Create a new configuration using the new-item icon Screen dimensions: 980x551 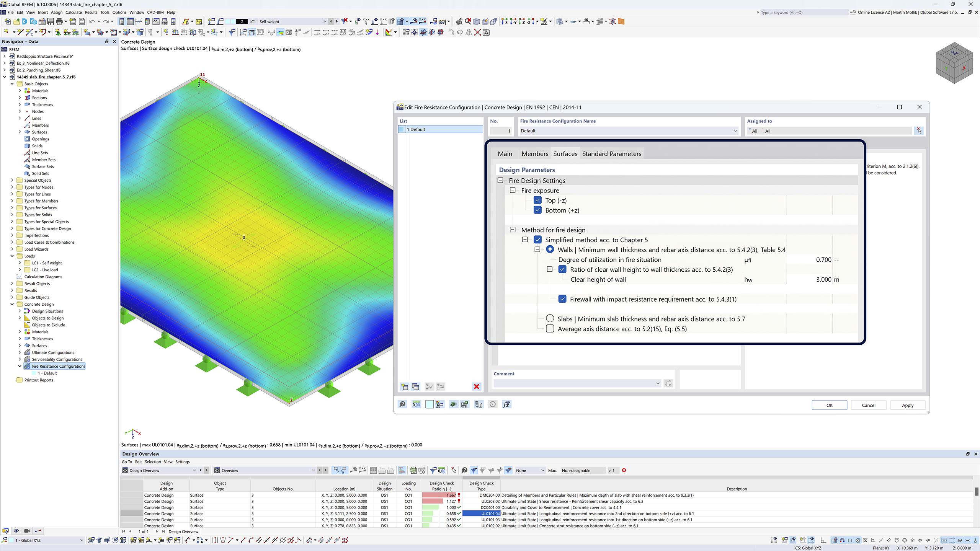(x=404, y=386)
